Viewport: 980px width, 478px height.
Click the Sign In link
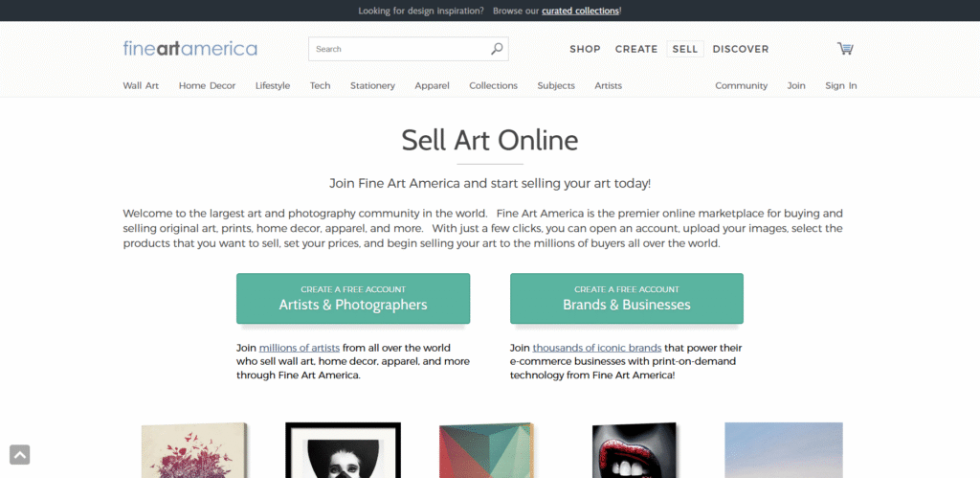(840, 85)
